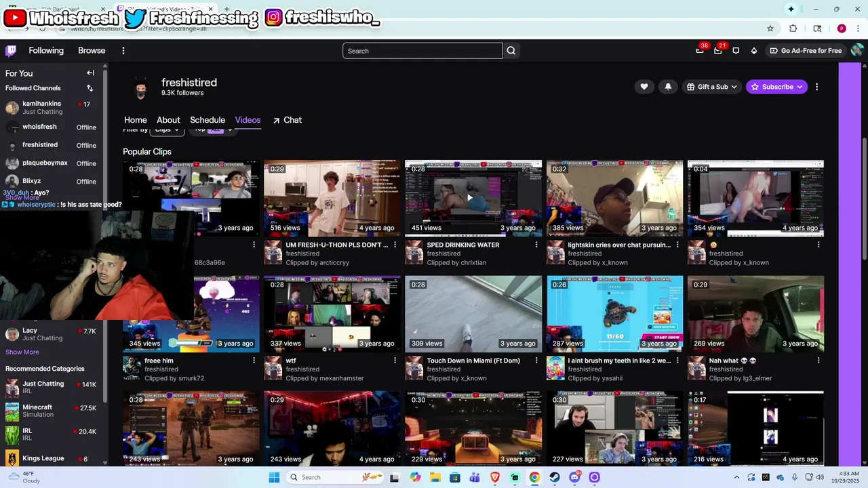Open the notifications inbox with 21 badge
The image size is (868, 488).
click(x=717, y=51)
